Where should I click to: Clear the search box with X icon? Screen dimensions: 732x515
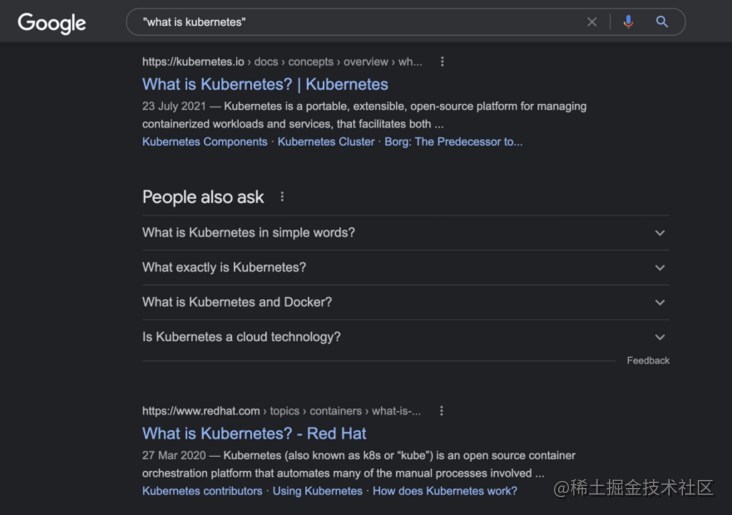click(591, 22)
